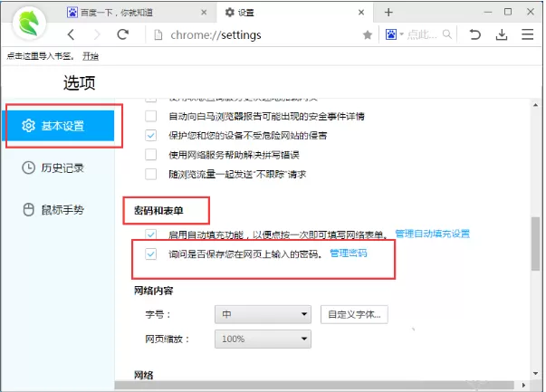Click the 选项 page title
The image size is (546, 392).
79,83
